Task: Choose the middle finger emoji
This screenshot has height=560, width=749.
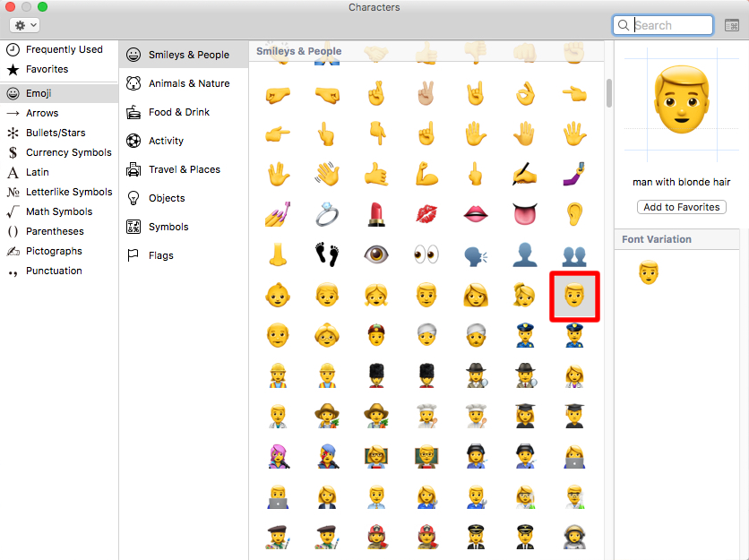Action: click(x=476, y=174)
